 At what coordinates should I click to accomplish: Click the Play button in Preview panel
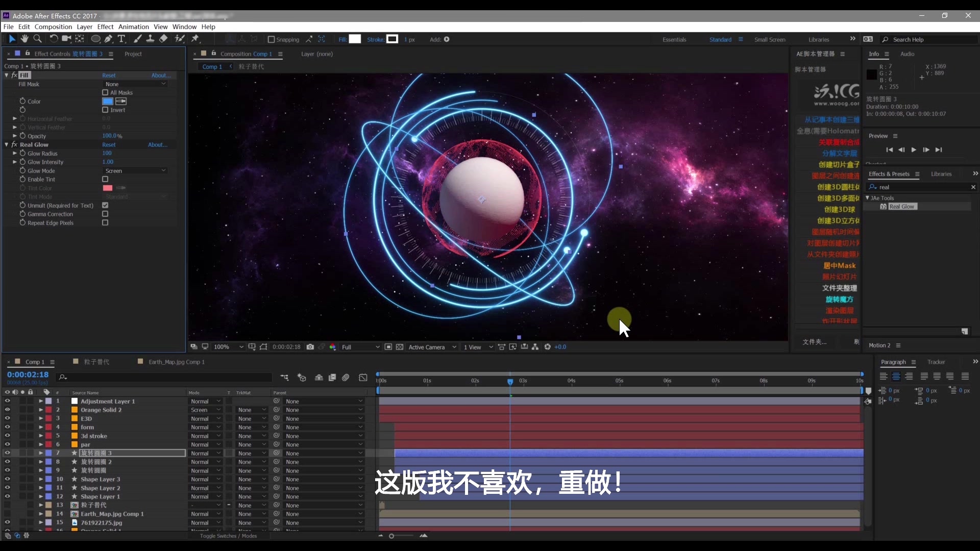[x=914, y=150]
